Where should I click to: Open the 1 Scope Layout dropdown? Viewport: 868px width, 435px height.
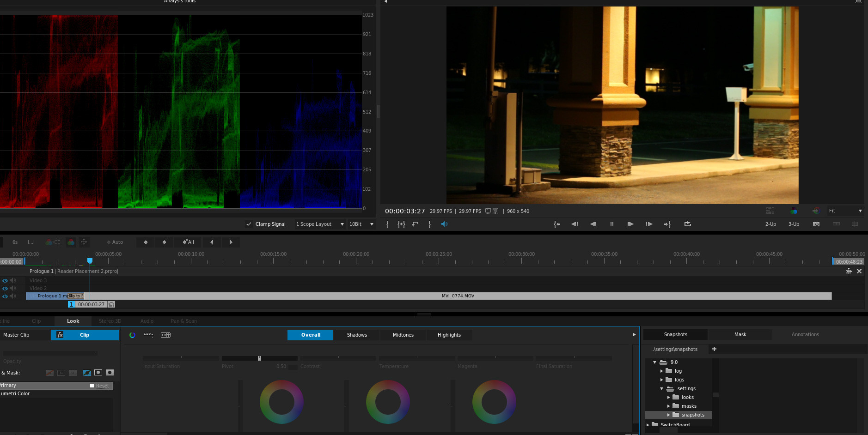tap(320, 224)
